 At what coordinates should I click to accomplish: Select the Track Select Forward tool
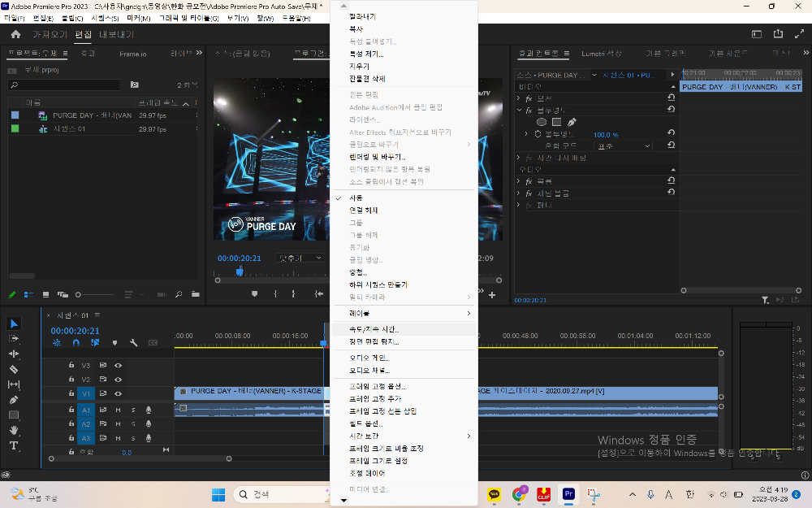(14, 338)
